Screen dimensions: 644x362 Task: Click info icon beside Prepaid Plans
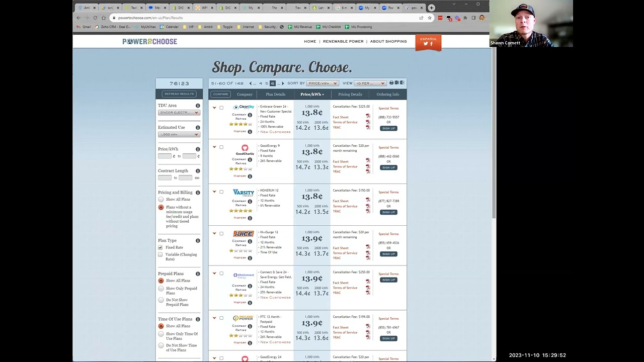coord(198,274)
